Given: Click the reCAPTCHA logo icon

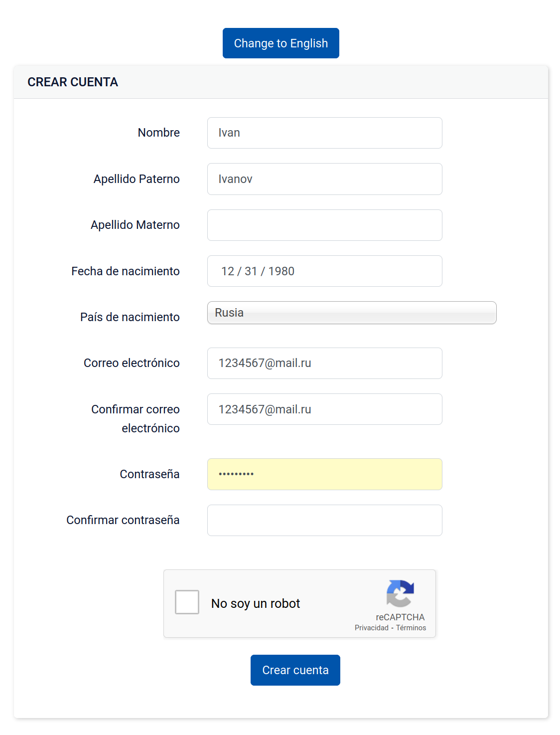Looking at the screenshot, I should [400, 593].
